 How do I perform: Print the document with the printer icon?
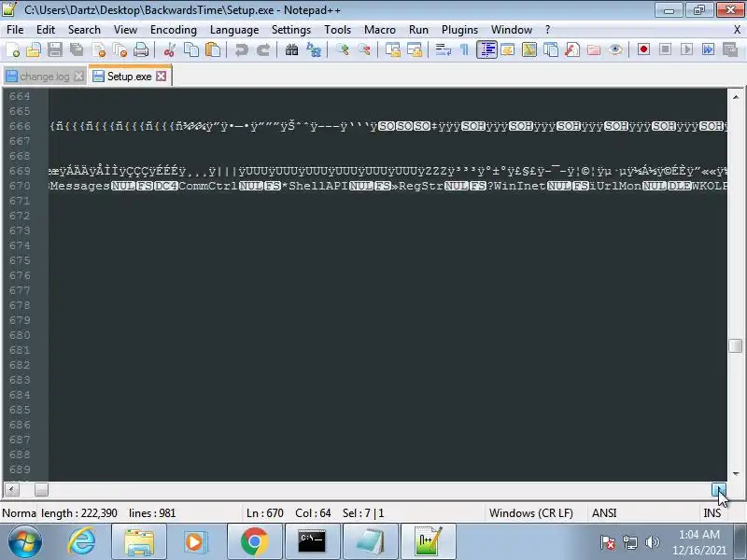click(141, 49)
